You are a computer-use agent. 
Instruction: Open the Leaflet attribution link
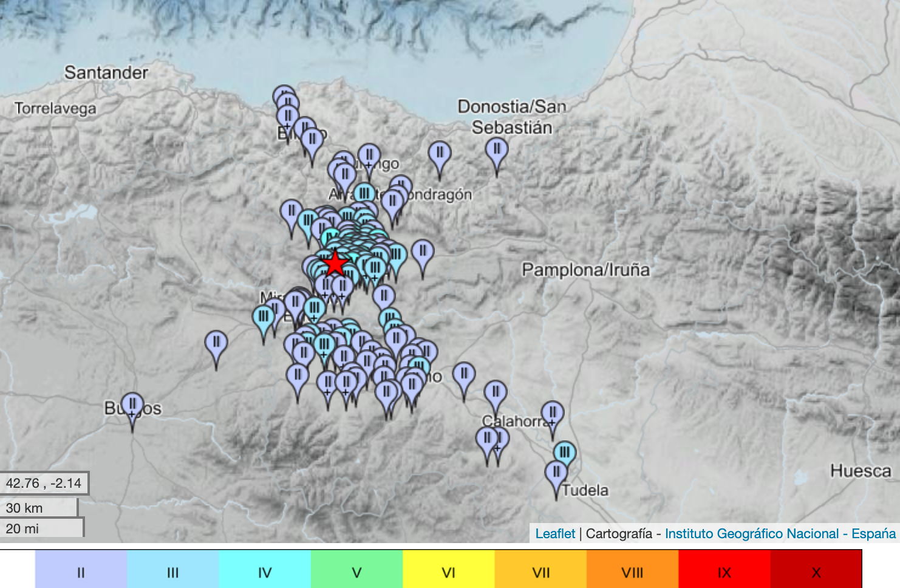tap(554, 533)
